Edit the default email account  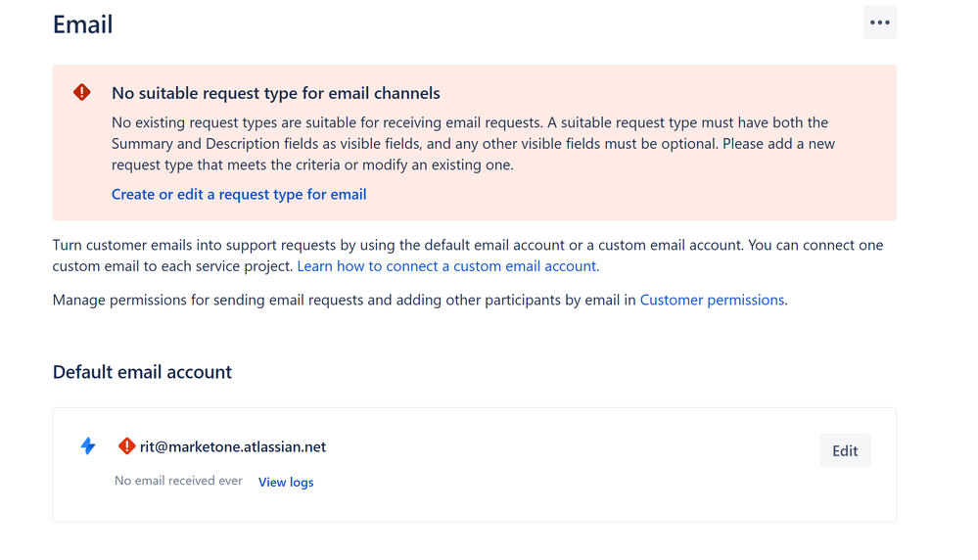(x=845, y=450)
